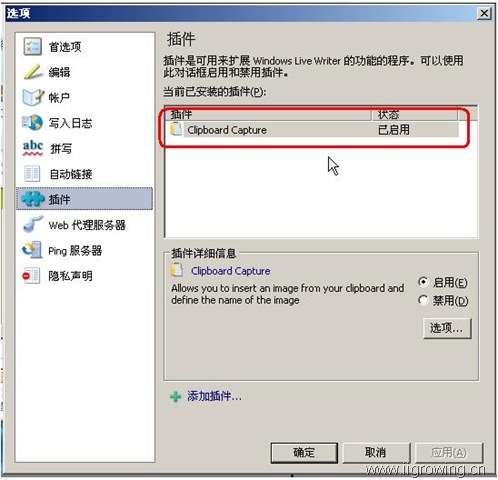Viewport: 498px width, 480px height.
Task: Sort by the 插件 column header
Action: tap(268, 114)
